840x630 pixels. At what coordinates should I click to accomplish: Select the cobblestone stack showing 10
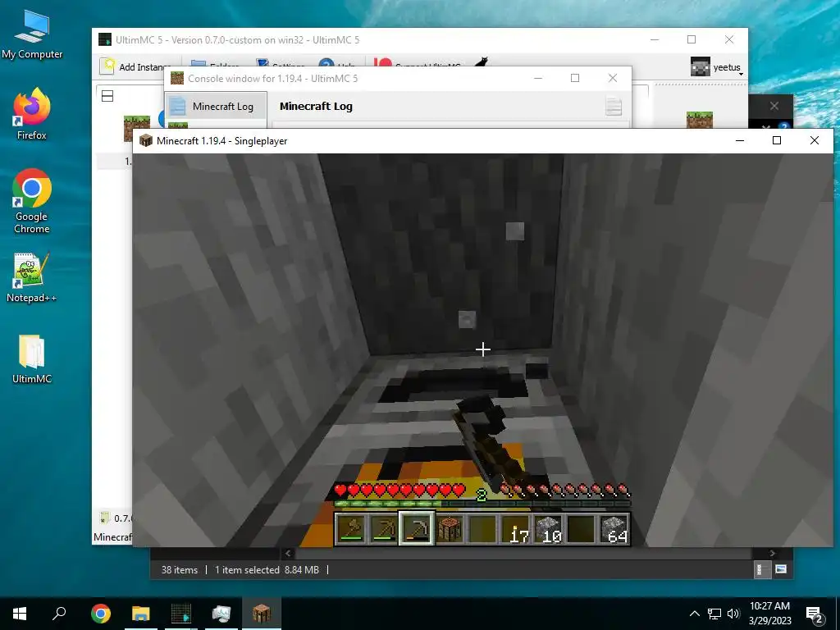pyautogui.click(x=548, y=529)
